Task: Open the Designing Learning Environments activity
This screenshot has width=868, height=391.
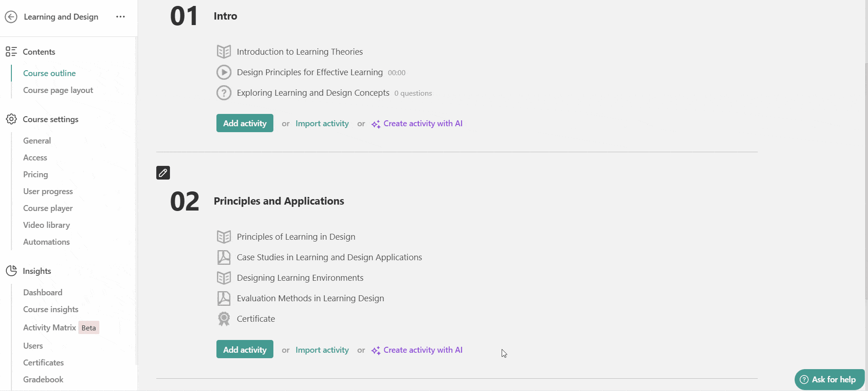Action: [300, 278]
